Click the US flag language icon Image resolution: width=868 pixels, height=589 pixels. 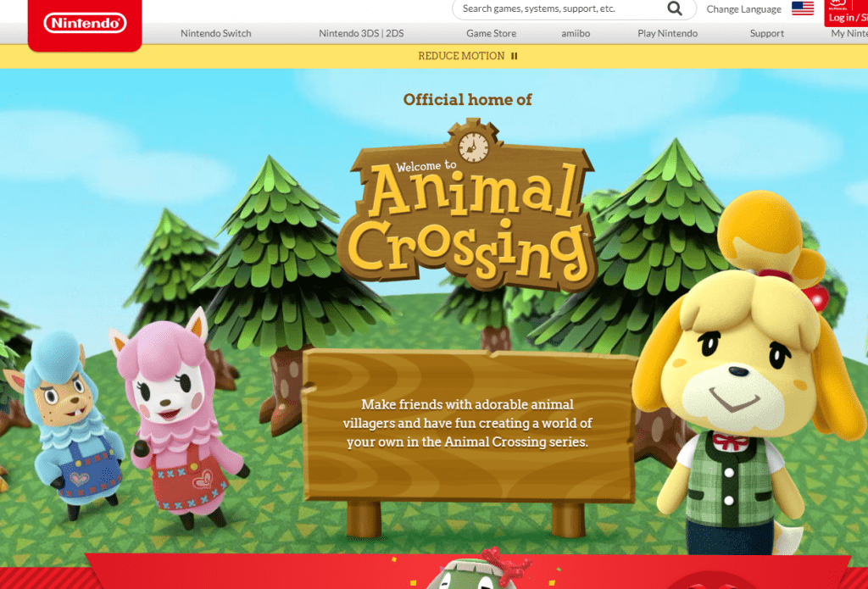coord(803,8)
